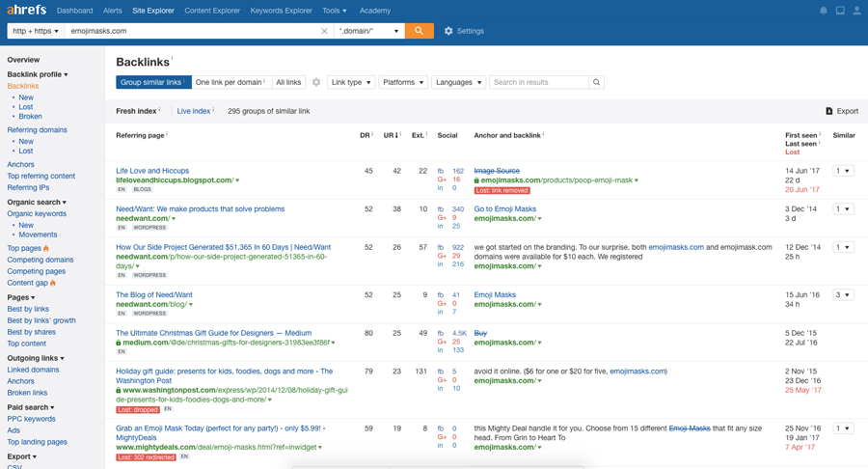This screenshot has width=868, height=469.
Task: Click the search-in-results magnifier icon
Action: coord(597,83)
